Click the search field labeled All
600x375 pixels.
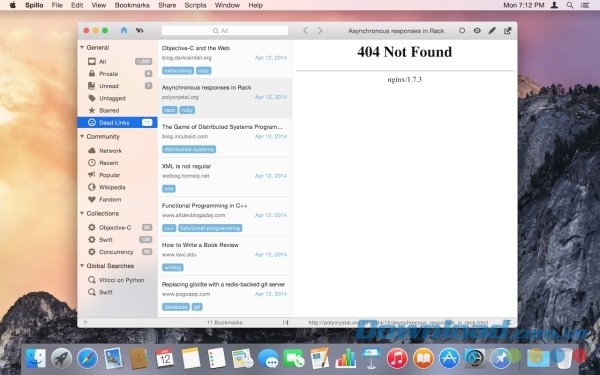pyautogui.click(x=225, y=31)
